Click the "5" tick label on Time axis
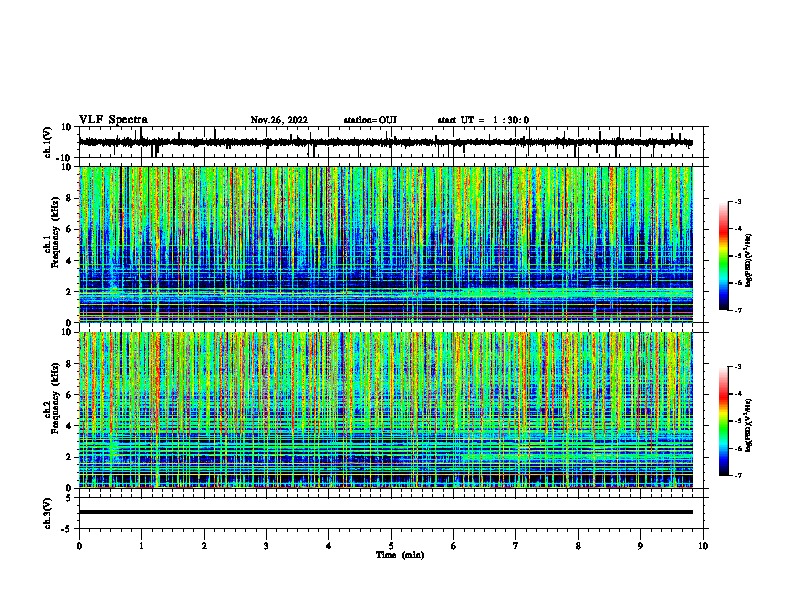This screenshot has width=792, height=612. click(391, 546)
